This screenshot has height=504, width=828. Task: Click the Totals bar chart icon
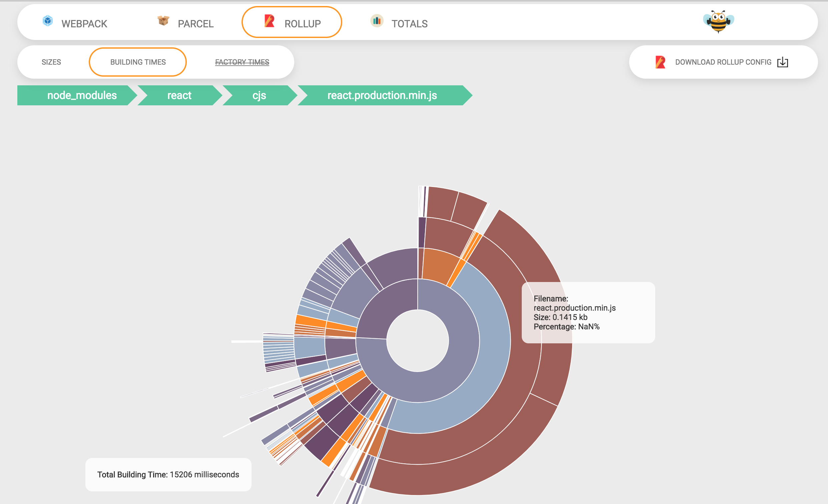pos(377,21)
